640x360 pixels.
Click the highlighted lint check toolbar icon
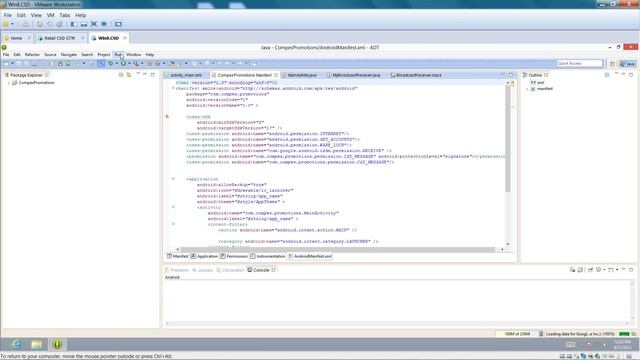[101, 64]
